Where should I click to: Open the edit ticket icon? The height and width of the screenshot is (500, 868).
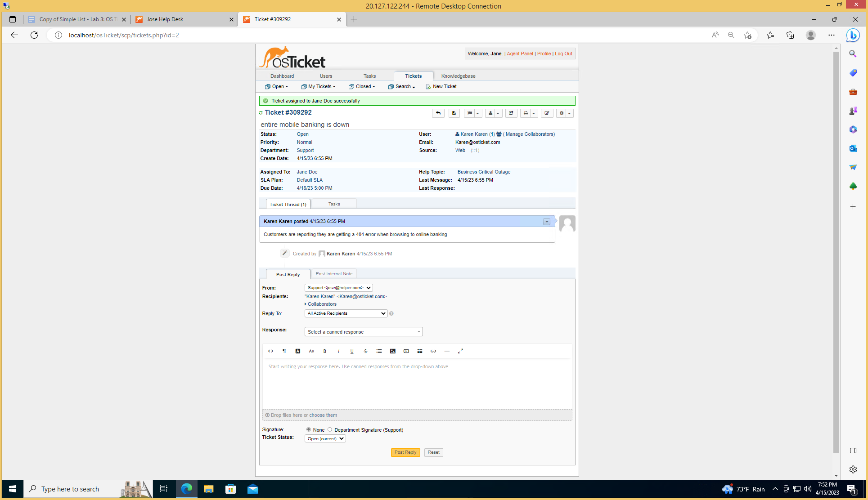point(547,113)
